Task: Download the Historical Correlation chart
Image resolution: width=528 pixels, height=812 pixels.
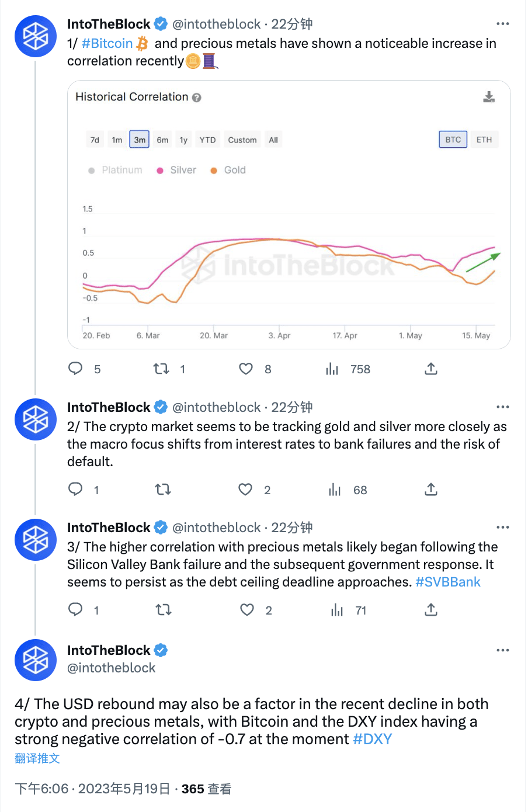Action: coord(489,97)
